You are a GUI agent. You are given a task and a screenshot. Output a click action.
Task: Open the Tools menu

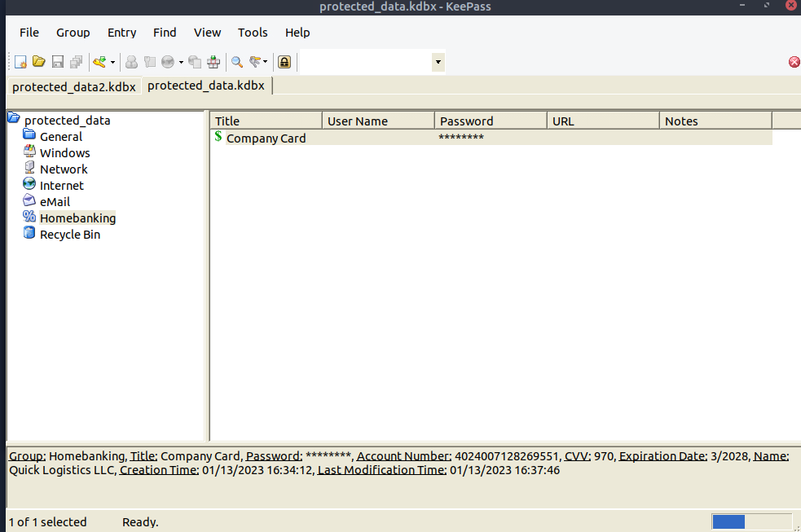click(x=253, y=33)
